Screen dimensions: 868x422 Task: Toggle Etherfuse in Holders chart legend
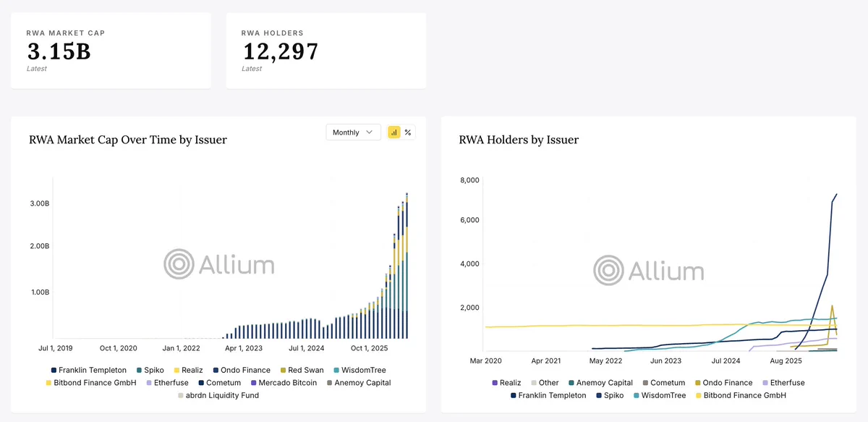click(x=783, y=383)
